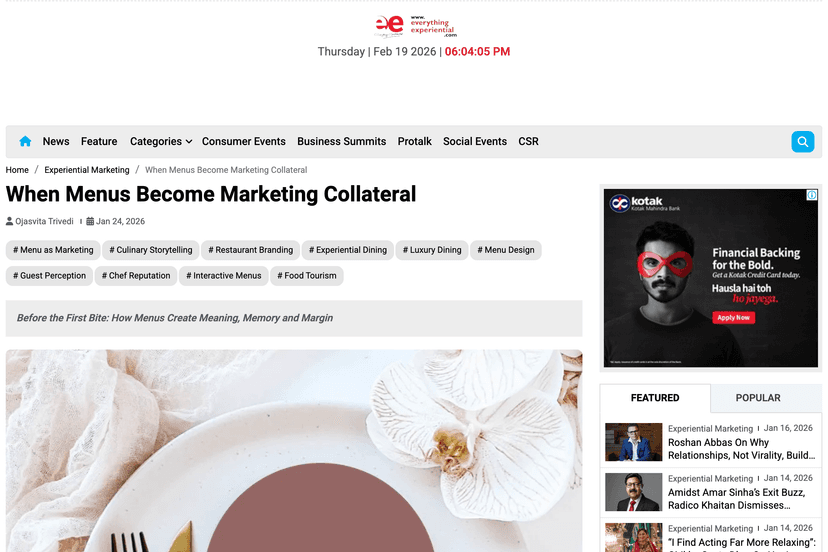Click the Home breadcrumb link
This screenshot has width=828, height=552.
click(x=17, y=170)
